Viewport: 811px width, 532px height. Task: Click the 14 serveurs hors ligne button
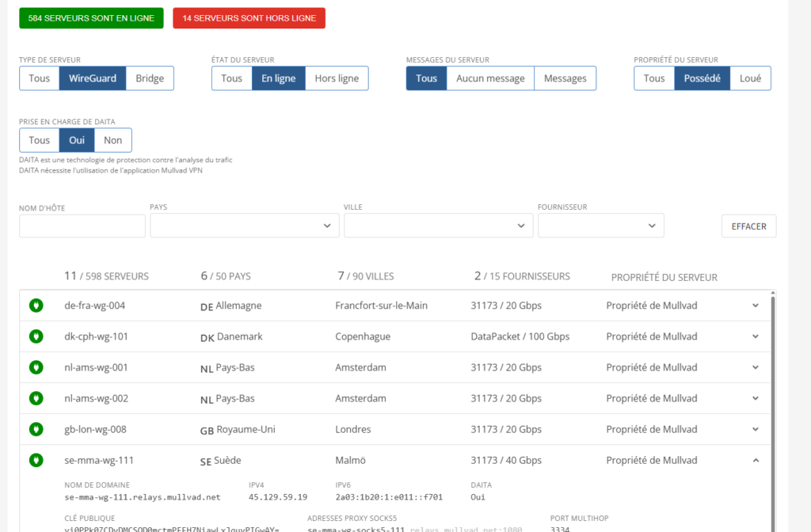tap(249, 18)
